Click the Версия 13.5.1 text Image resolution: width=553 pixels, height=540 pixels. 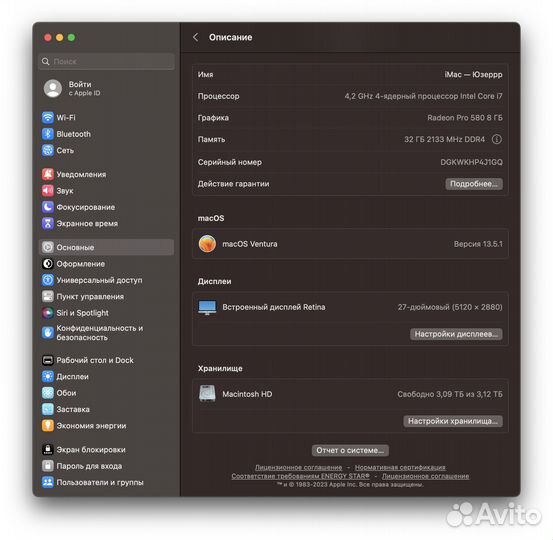pyautogui.click(x=478, y=244)
